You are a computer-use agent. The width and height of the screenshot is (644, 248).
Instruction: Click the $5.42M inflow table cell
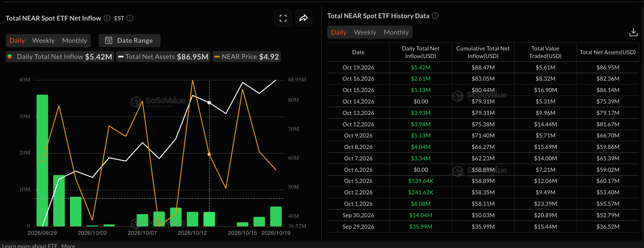coord(421,67)
